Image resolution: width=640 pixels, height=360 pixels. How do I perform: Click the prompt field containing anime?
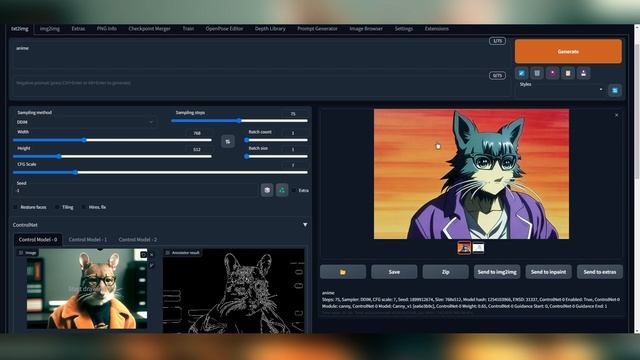tap(260, 55)
